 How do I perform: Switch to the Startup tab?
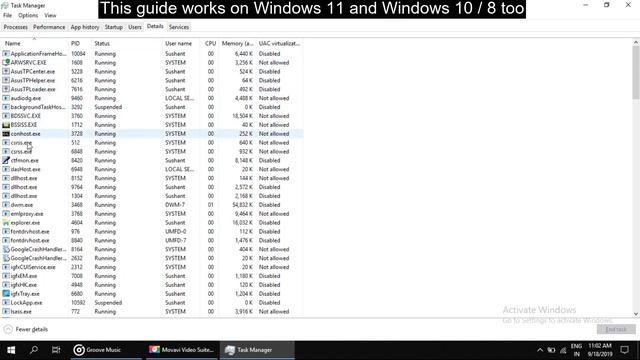113,27
